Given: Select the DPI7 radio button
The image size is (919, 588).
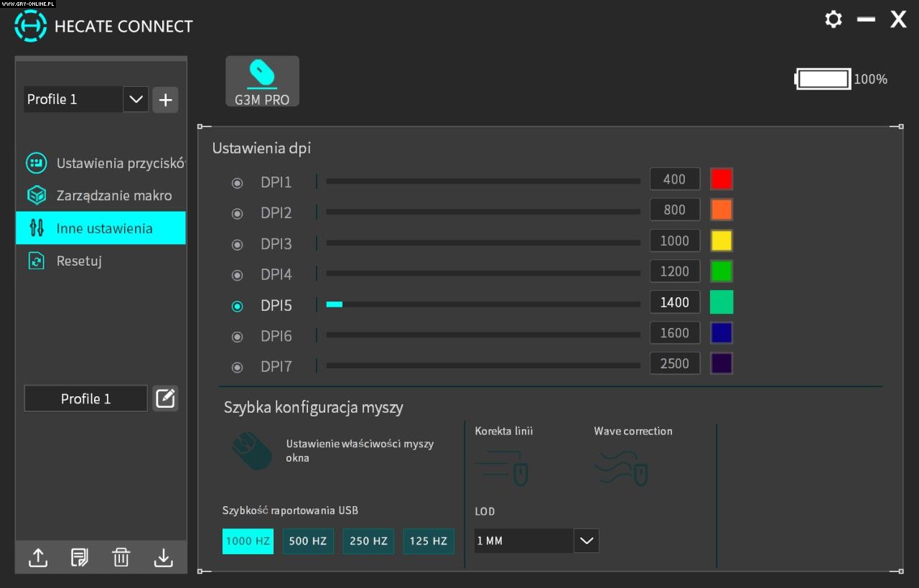Looking at the screenshot, I should pos(237,368).
